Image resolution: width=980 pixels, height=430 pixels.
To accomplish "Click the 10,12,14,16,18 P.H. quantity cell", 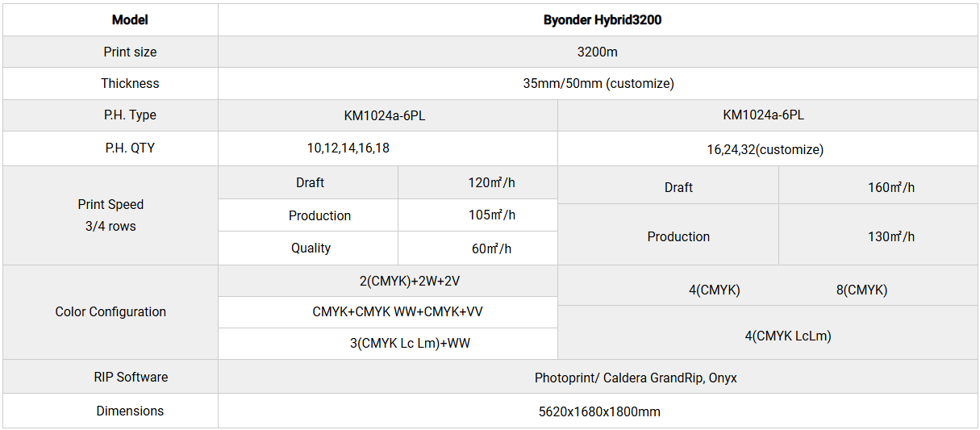I will (353, 148).
